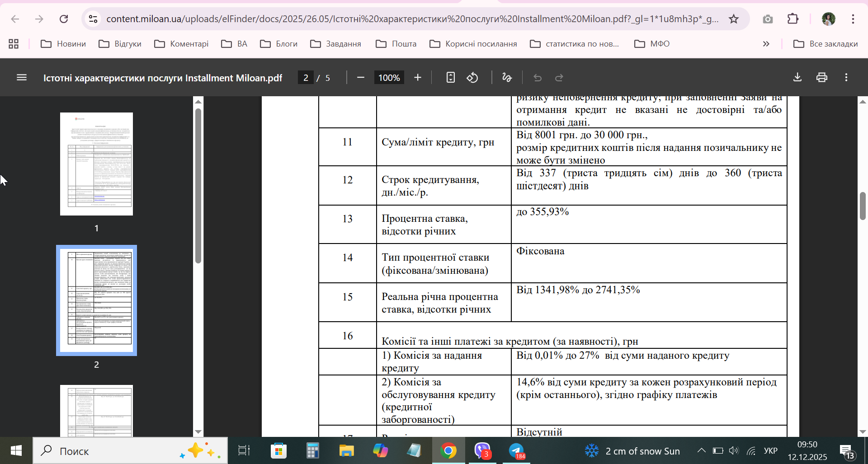The image size is (868, 464).
Task: Click the fit to page icon
Action: pos(450,78)
